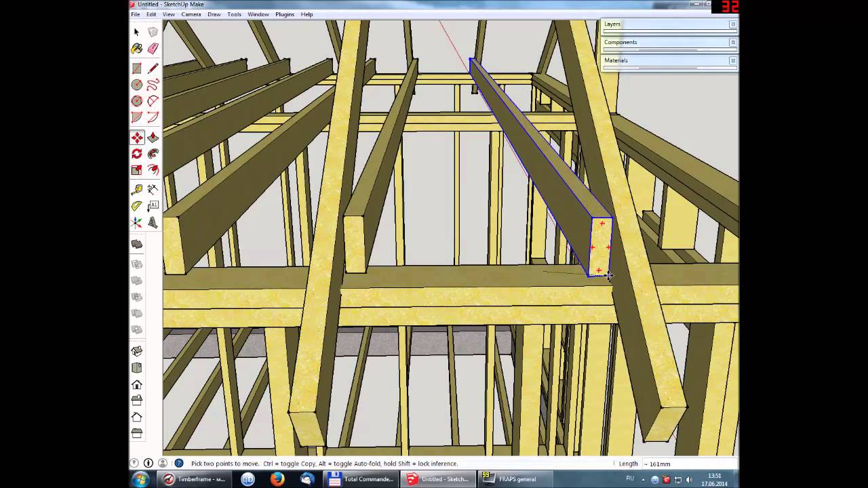The height and width of the screenshot is (488, 868).
Task: Click the Length measurement box
Action: point(690,464)
